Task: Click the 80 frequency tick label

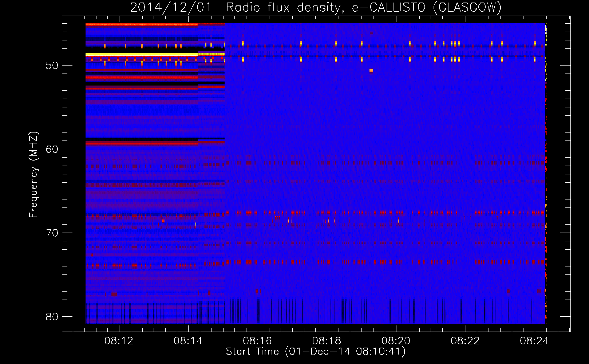Action: [x=52, y=317]
